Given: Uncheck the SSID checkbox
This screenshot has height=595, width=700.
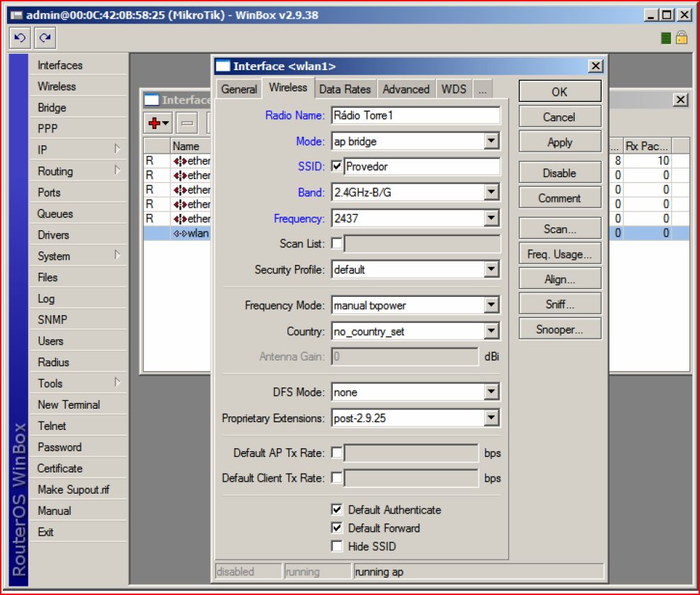Looking at the screenshot, I should tap(335, 166).
